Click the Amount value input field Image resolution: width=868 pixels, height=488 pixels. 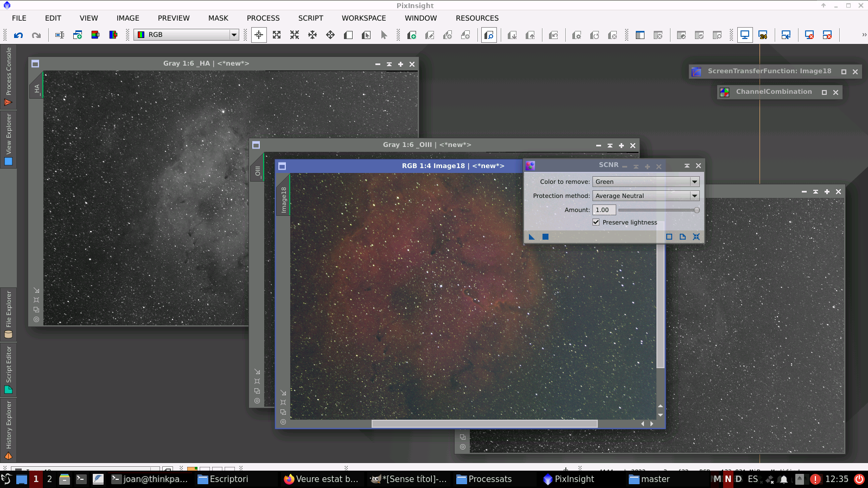tap(604, 210)
